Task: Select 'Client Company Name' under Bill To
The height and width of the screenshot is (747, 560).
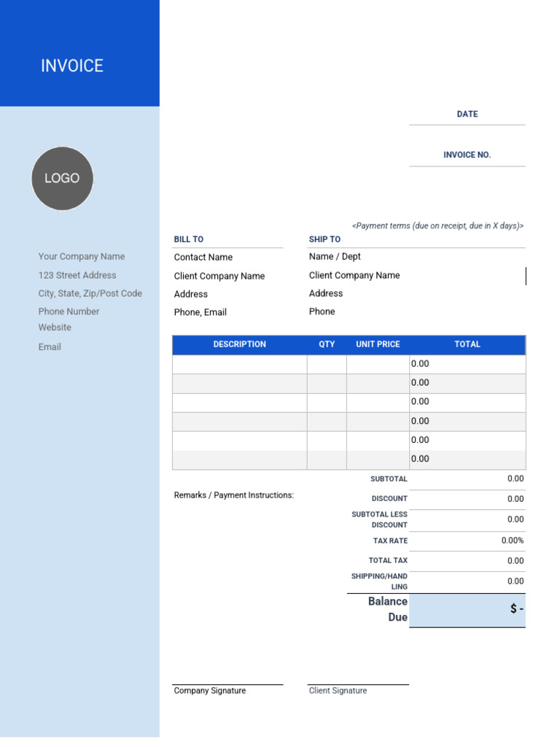Action: (219, 276)
